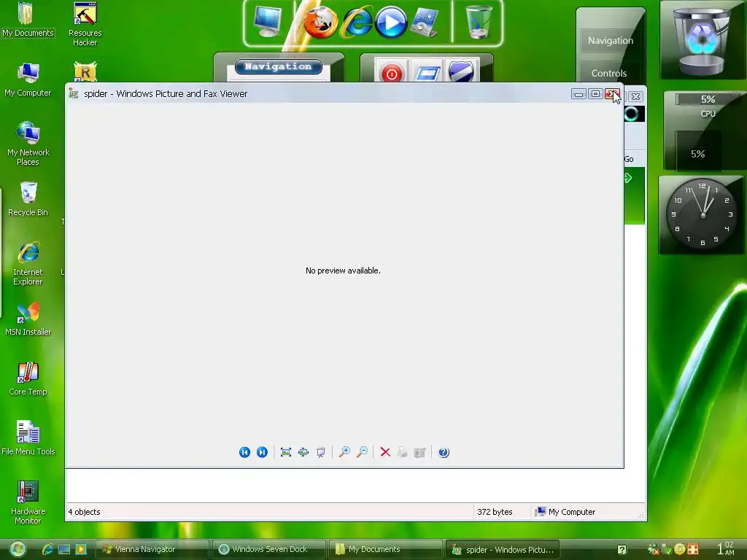Switch to Windows Seven Dock taskbar button
The width and height of the screenshot is (747, 560).
pos(269,549)
